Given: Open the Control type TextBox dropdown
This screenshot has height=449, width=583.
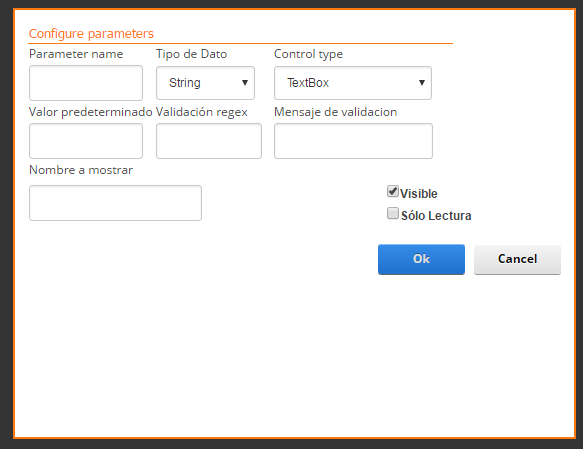Looking at the screenshot, I should click(x=353, y=83).
